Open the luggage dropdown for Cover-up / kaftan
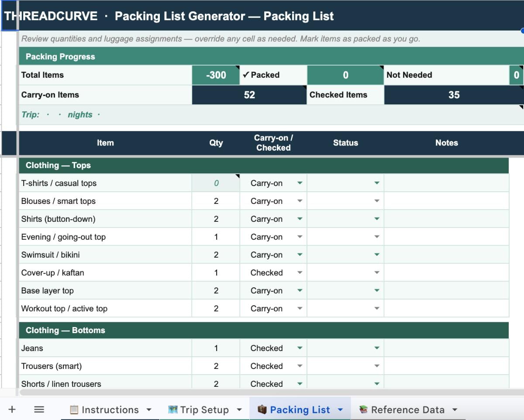Viewport: 524px width, 420px height. (300, 272)
